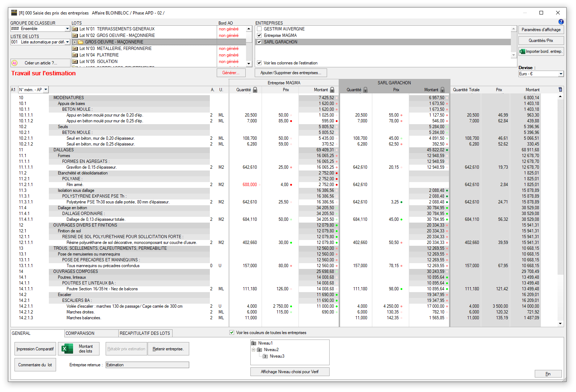This screenshot has width=576, height=392.
Task: Click the lock icon beside SARL GARACHON Quantité
Action: click(x=365, y=90)
